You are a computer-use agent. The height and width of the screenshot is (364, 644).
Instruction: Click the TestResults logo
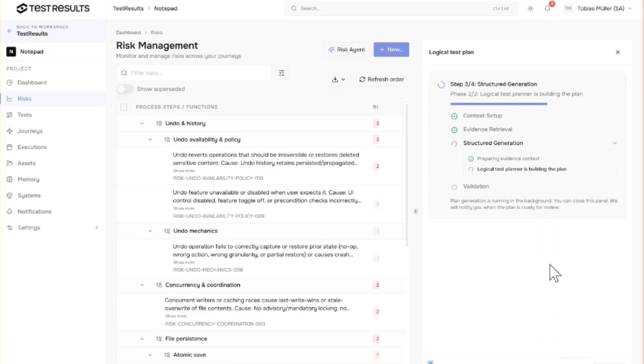click(x=53, y=8)
